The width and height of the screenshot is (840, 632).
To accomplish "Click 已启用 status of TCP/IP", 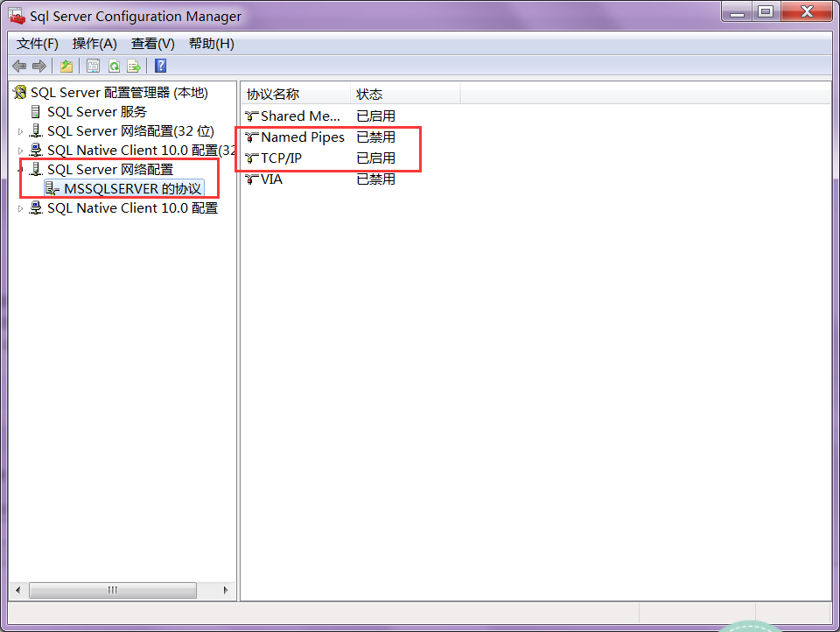I will (x=376, y=158).
